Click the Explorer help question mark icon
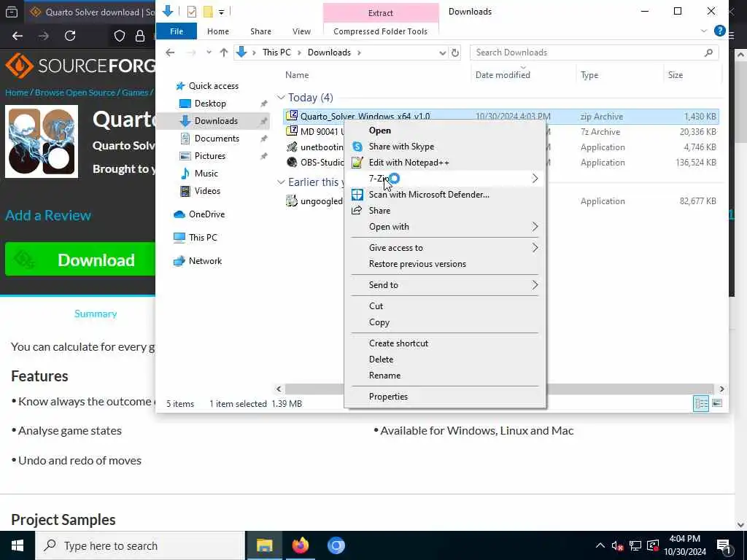 click(x=719, y=31)
